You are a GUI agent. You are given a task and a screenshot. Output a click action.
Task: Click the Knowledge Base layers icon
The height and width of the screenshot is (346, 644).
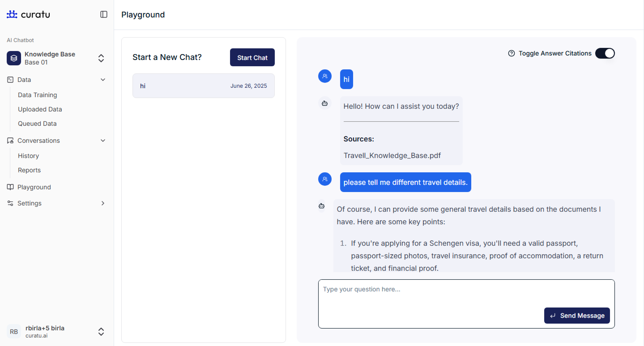click(x=14, y=58)
